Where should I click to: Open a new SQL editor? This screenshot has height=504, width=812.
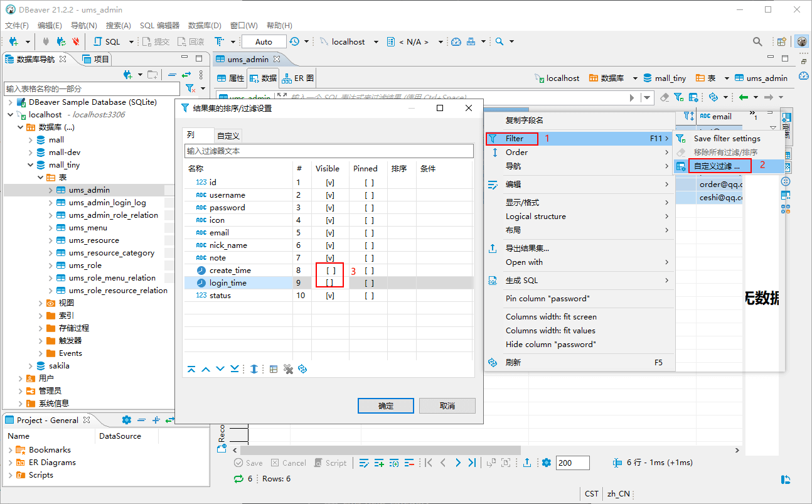point(107,41)
